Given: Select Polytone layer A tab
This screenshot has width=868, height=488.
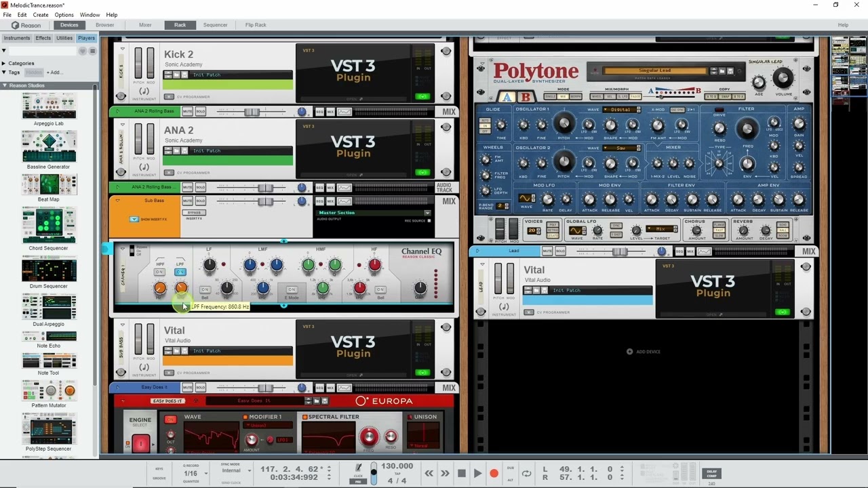Looking at the screenshot, I should point(507,97).
